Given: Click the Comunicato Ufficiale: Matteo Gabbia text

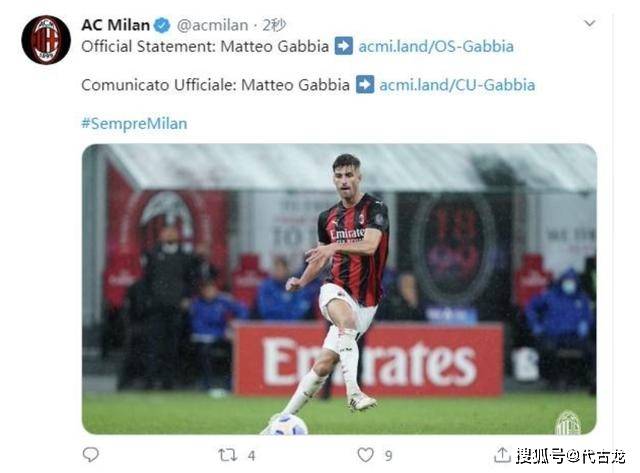Looking at the screenshot, I should [216, 85].
